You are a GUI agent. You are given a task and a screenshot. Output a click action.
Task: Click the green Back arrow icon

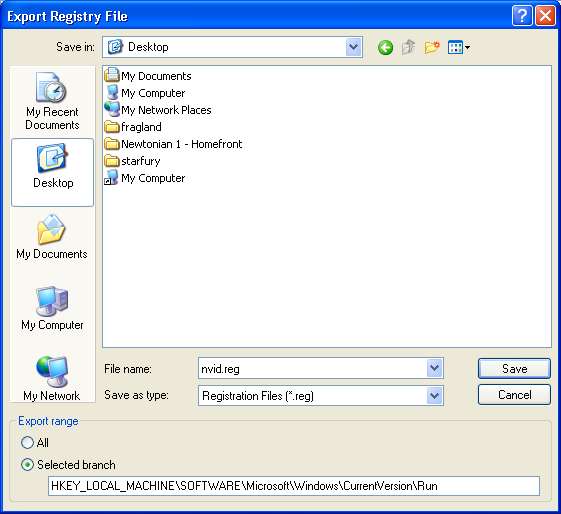tap(385, 47)
